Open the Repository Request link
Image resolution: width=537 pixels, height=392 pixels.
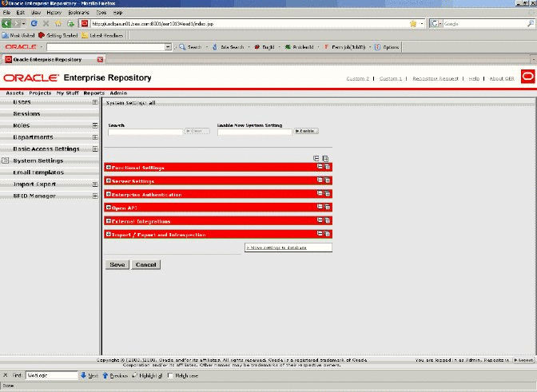pos(436,78)
